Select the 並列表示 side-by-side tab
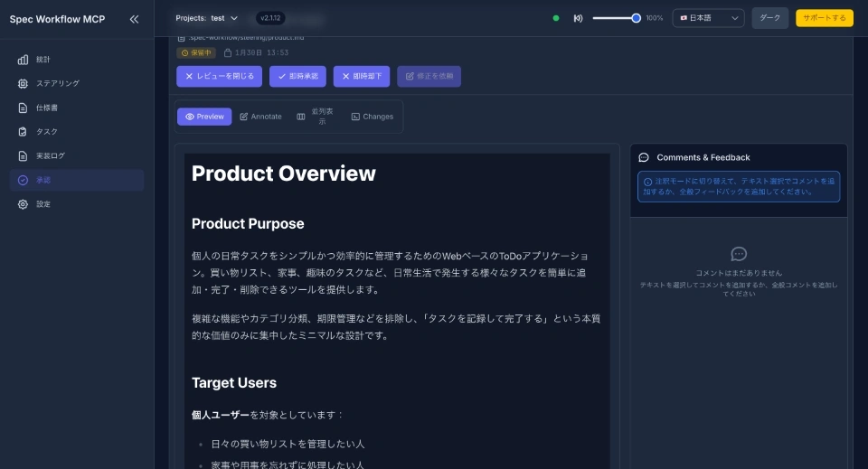The image size is (868, 469). [315, 117]
